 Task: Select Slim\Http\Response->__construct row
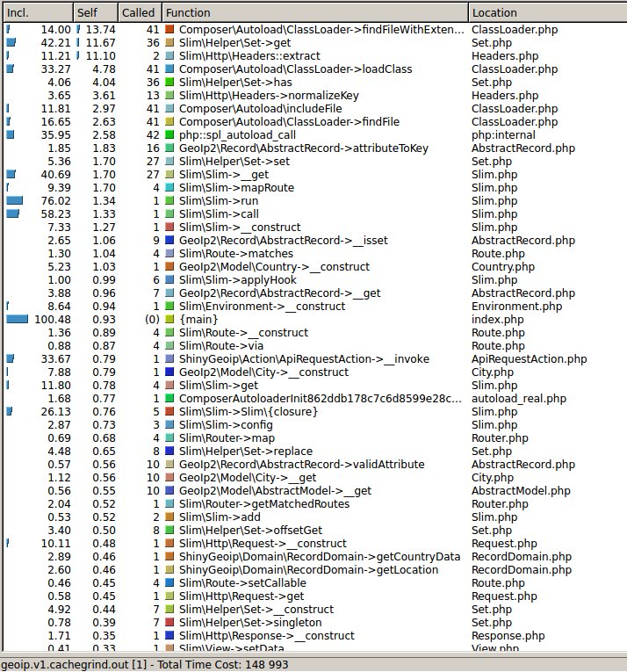coord(315,636)
